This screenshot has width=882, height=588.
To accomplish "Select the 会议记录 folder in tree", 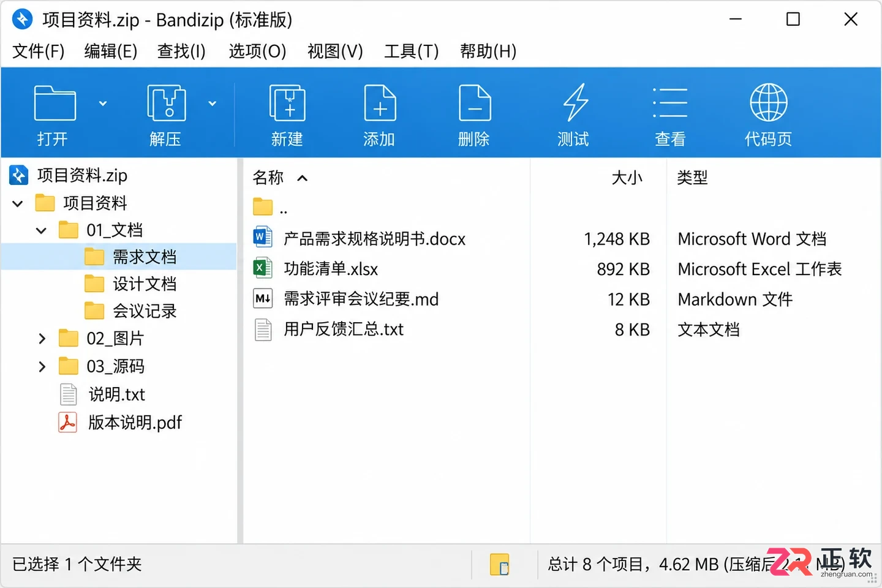I will click(x=145, y=311).
